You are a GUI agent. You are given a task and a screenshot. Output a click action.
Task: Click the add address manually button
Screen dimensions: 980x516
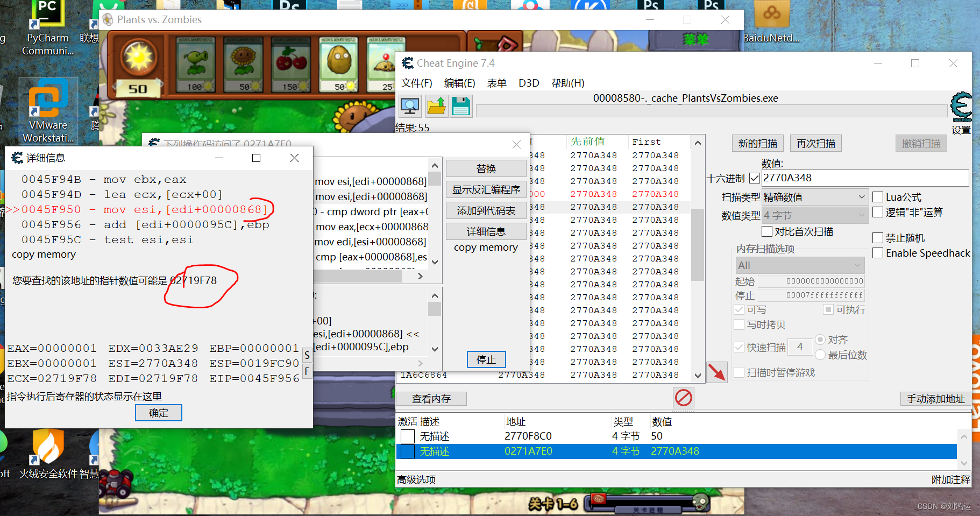pos(935,399)
